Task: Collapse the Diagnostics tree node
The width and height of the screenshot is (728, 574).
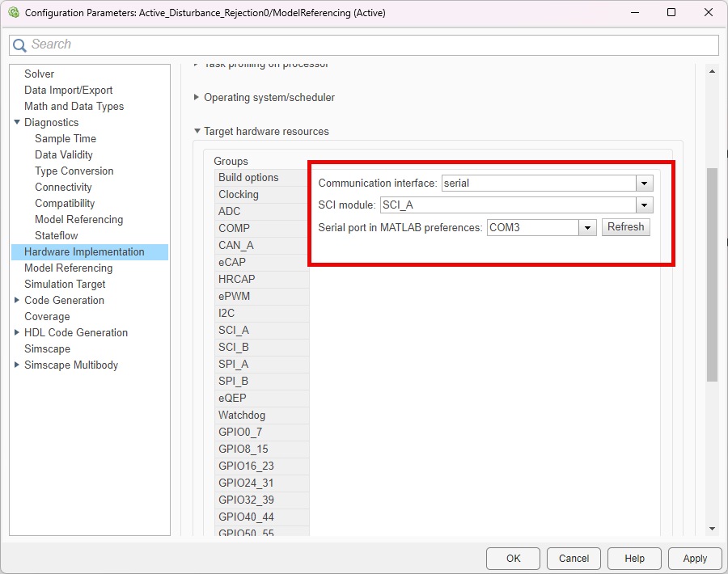Action: coord(17,123)
